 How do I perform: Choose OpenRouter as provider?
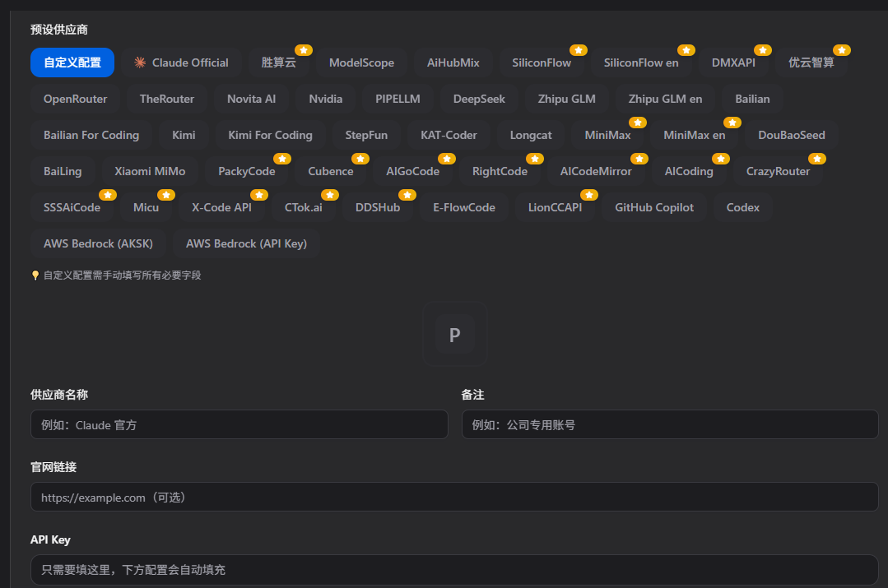coord(76,99)
